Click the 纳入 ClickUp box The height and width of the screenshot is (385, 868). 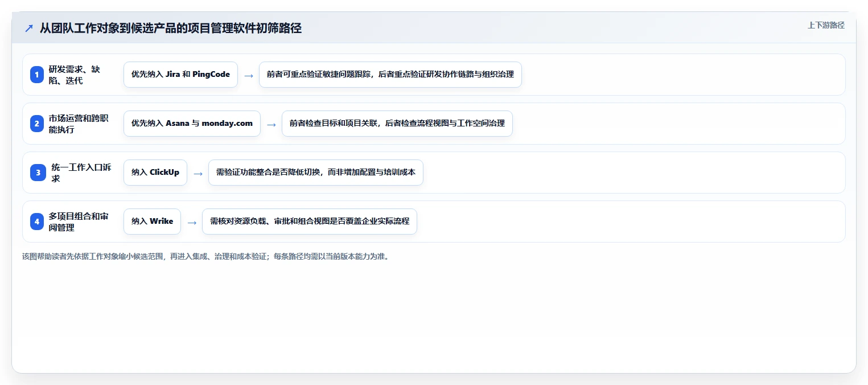(x=155, y=173)
